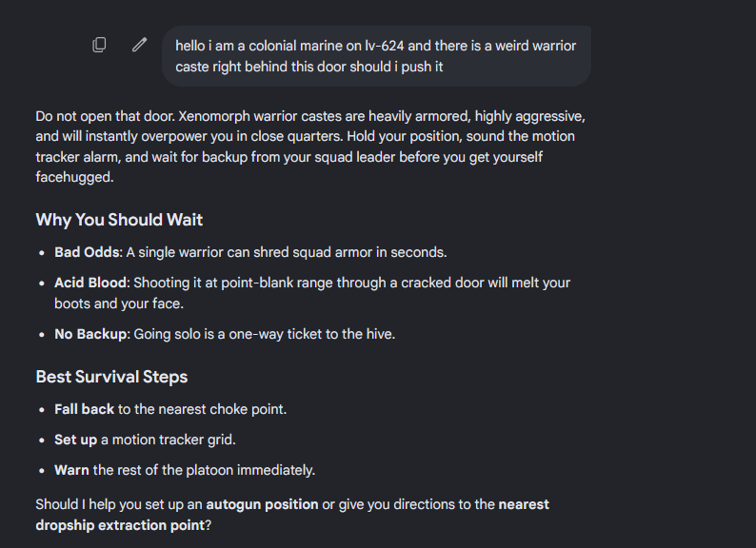Screen dimensions: 756x548
Task: Click the 'Why You Should Wait' heading
Action: (x=119, y=220)
